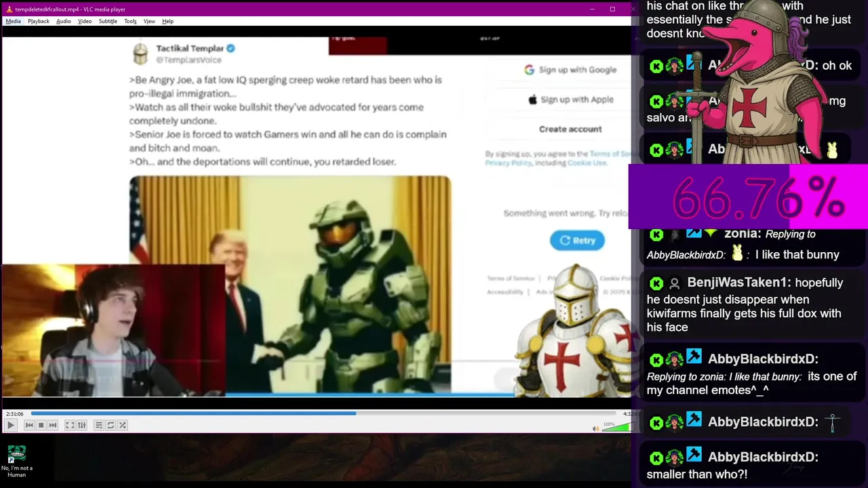The height and width of the screenshot is (488, 868).
Task: Click the Tactikal Templar display name
Action: 190,48
